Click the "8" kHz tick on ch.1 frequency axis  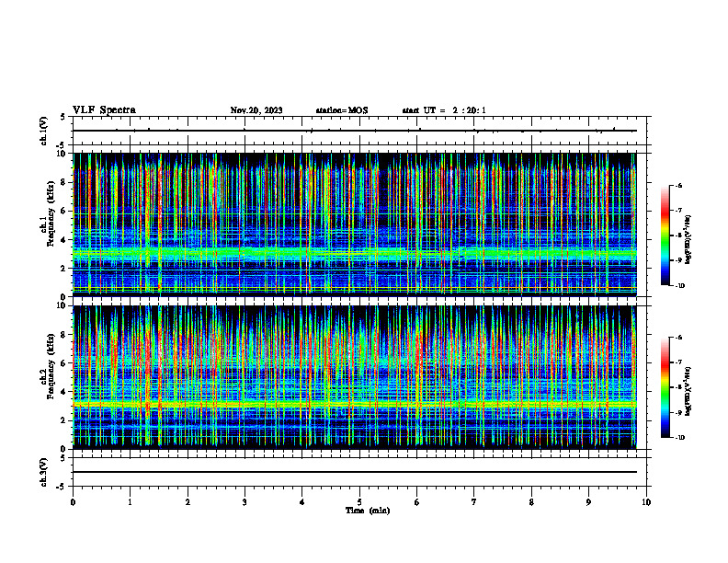point(64,182)
